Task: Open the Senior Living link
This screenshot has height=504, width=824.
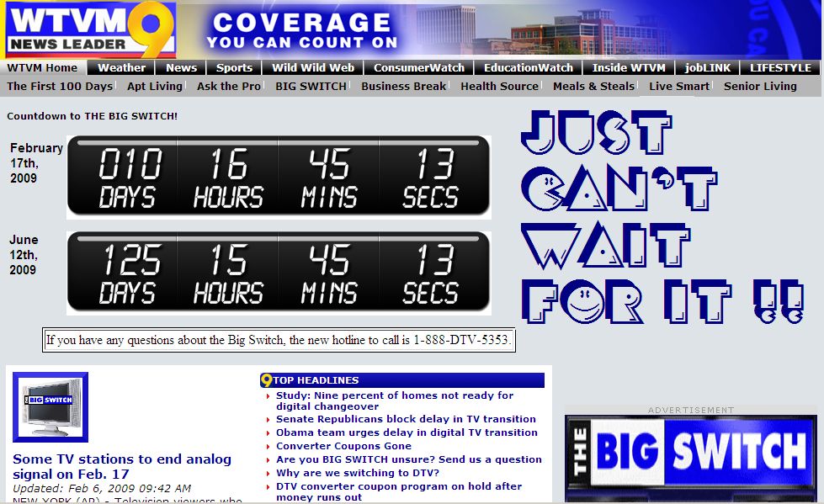Action: [x=760, y=86]
